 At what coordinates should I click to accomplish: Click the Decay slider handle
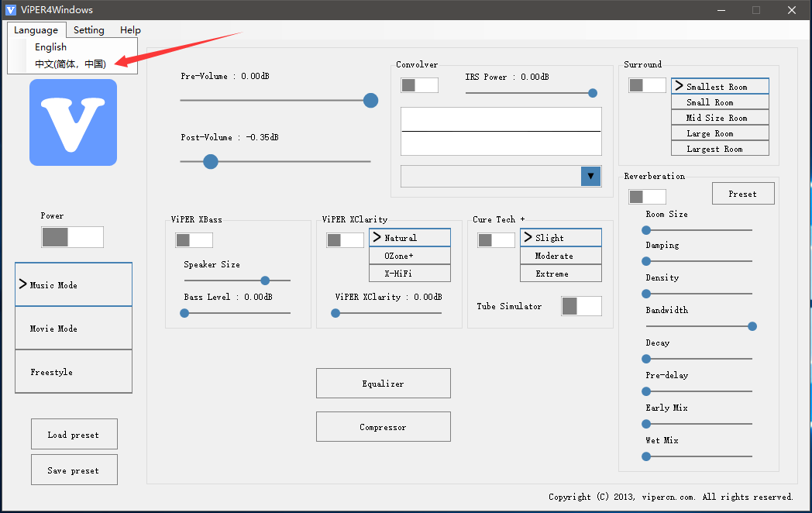646,359
